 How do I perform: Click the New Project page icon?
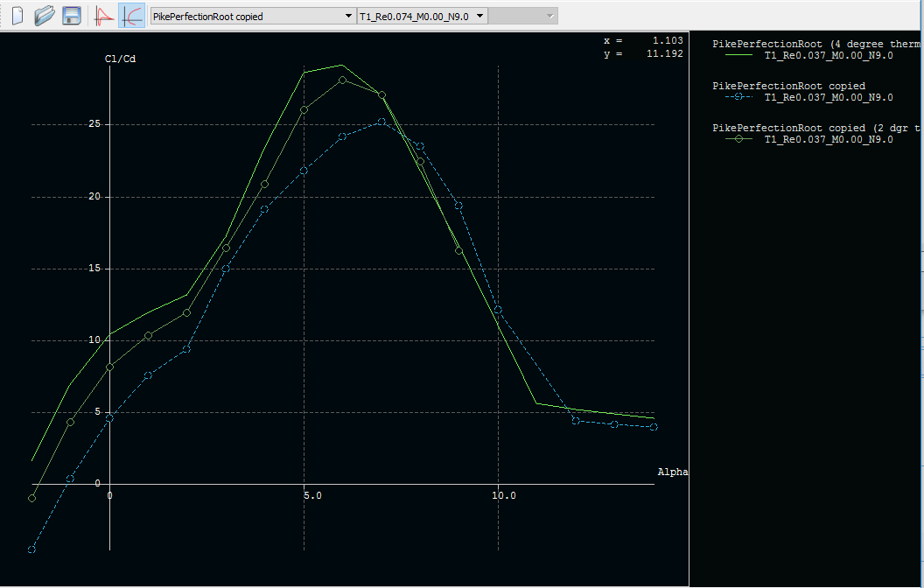point(17,16)
